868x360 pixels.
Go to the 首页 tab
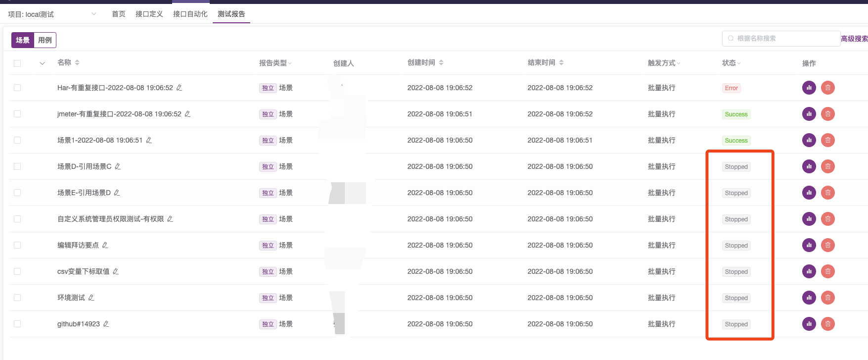click(x=119, y=14)
